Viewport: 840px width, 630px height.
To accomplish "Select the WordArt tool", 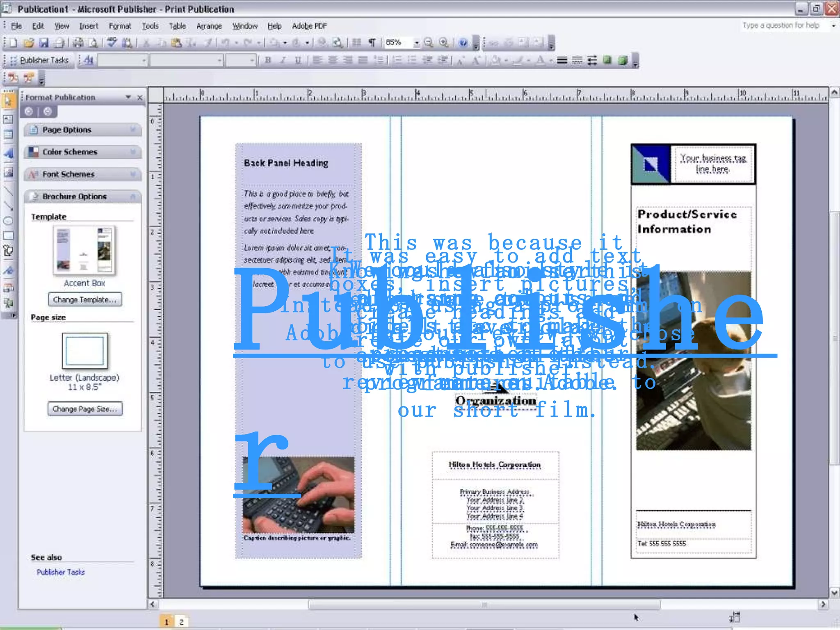I will coord(8,153).
